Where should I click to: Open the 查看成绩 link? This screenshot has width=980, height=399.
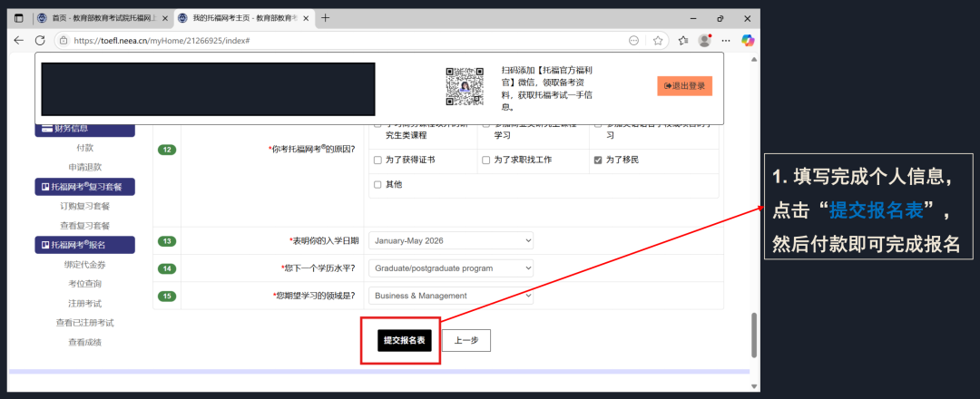[x=85, y=342]
